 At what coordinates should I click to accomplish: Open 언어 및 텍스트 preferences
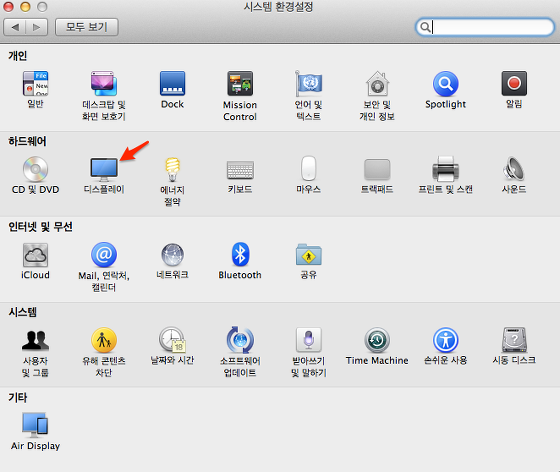(x=309, y=84)
